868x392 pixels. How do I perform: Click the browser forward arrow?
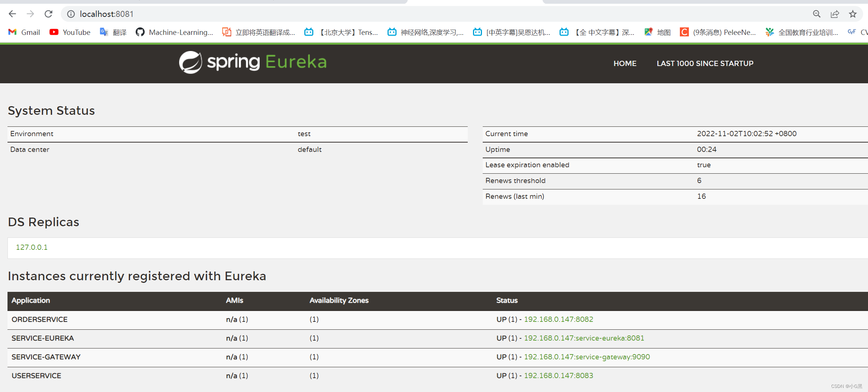tap(30, 14)
